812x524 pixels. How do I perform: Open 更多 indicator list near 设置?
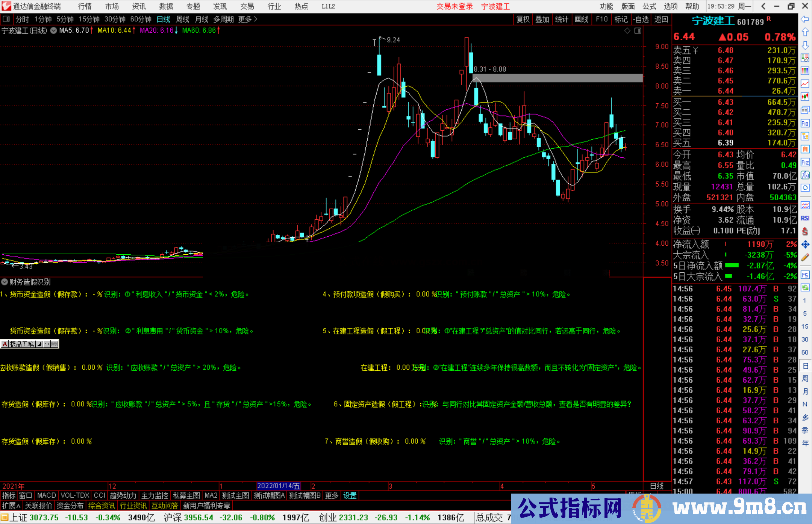pyautogui.click(x=331, y=495)
